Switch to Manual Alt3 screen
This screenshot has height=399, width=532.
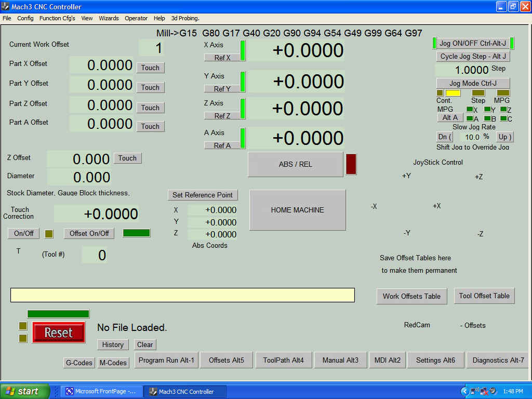click(x=340, y=360)
